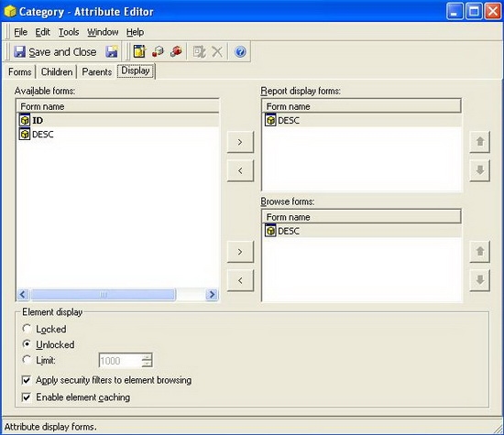
Task: Click the Available forms scrollbar right arrow
Action: (212, 294)
